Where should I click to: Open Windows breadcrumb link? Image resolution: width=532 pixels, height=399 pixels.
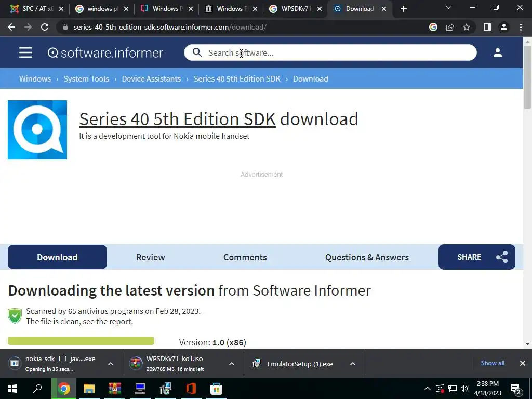click(x=35, y=79)
